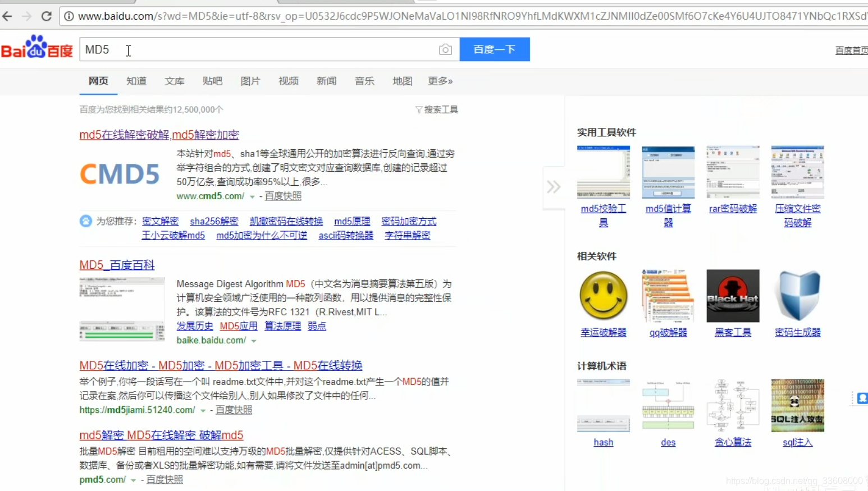Select the 网页 tab

(x=98, y=81)
